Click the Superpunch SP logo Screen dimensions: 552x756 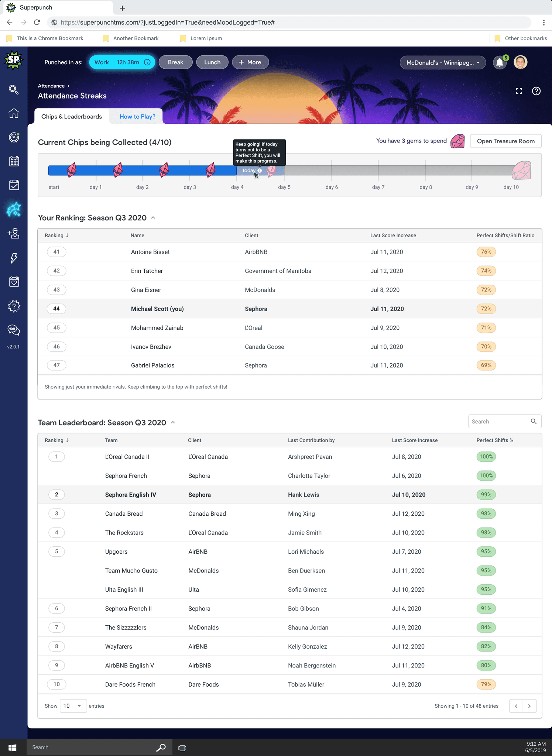coord(13,61)
